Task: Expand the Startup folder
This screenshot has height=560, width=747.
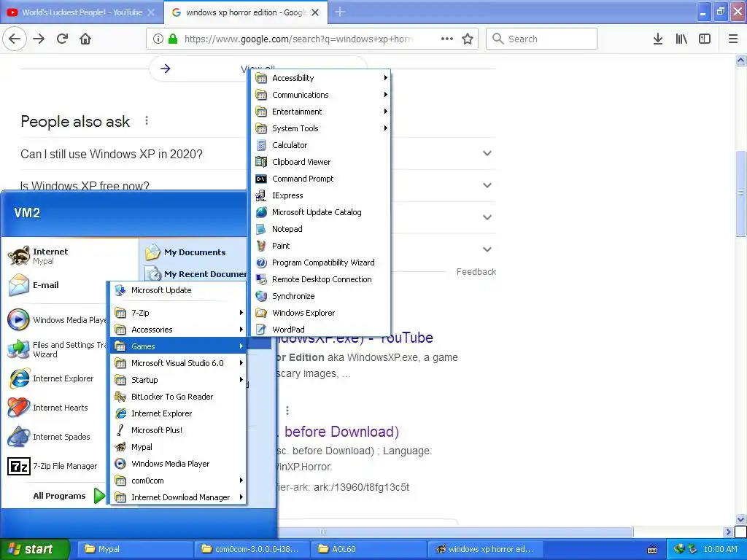Action: 178,380
